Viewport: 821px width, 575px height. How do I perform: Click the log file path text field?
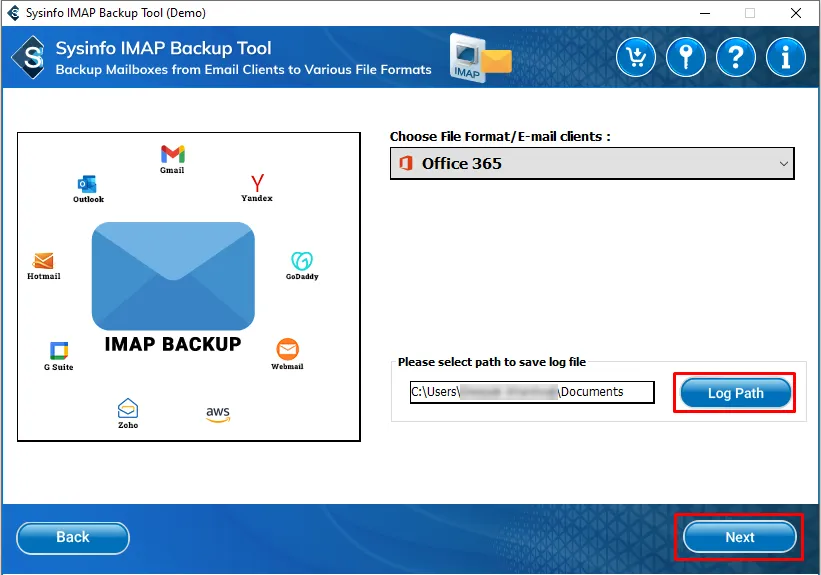point(532,392)
